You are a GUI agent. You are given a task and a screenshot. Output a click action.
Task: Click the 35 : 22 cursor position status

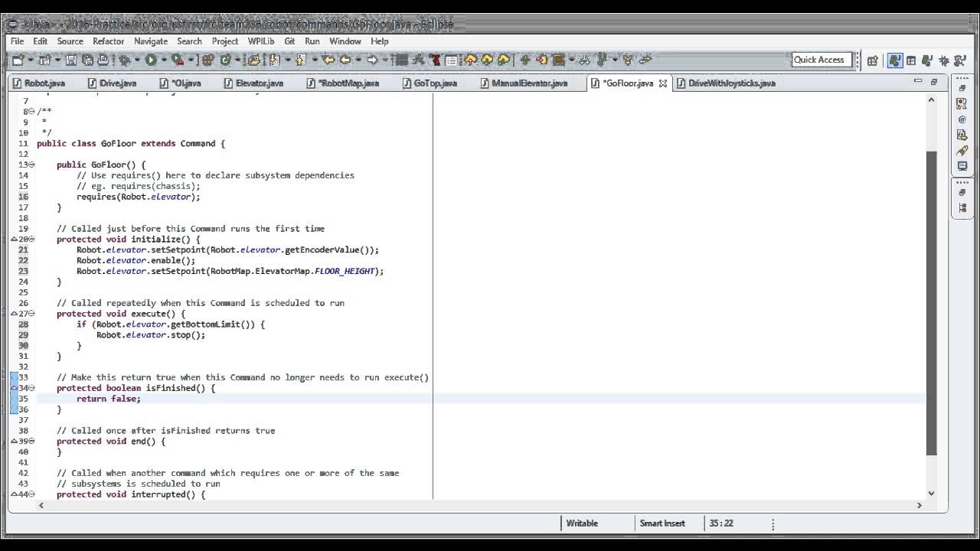click(x=721, y=523)
